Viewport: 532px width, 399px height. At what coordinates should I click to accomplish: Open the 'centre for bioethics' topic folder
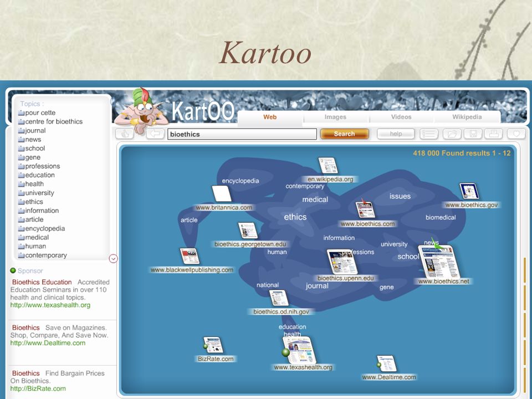(50, 121)
